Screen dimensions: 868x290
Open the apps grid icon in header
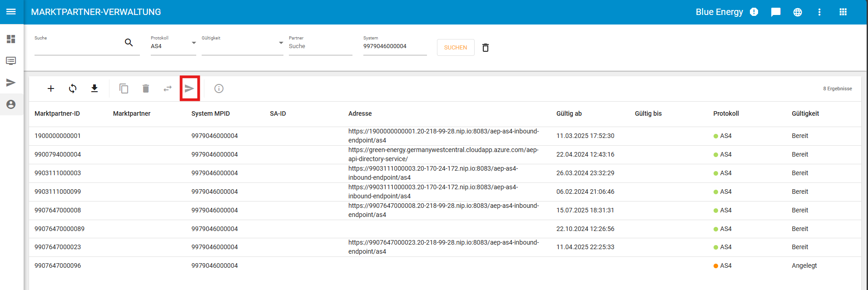click(x=843, y=12)
